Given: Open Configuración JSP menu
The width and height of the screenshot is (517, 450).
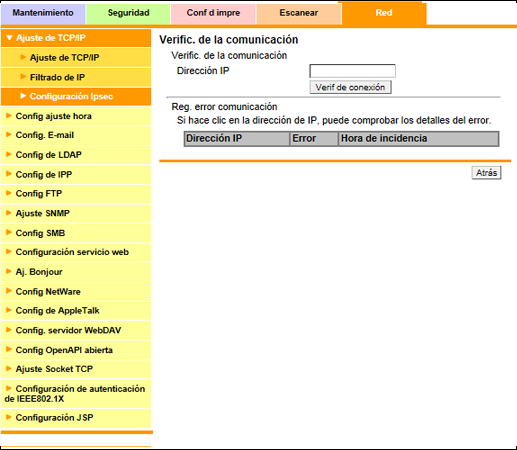Looking at the screenshot, I should pyautogui.click(x=76, y=418).
